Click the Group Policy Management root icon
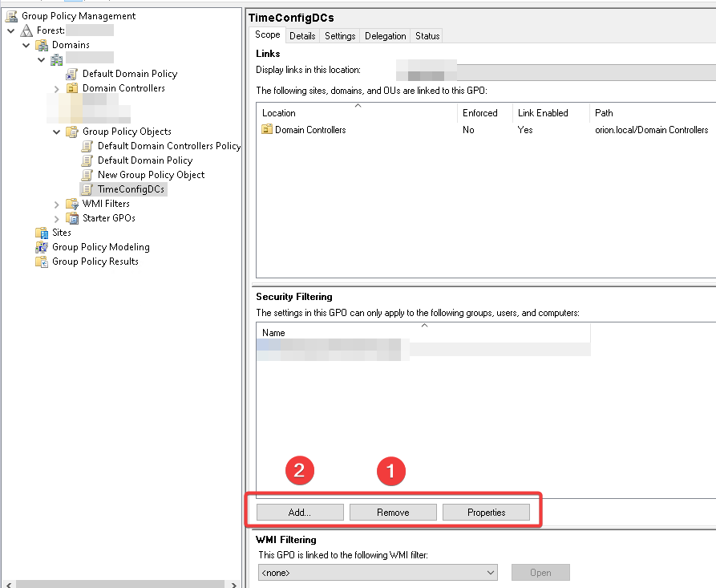Viewport: 716px width, 588px height. point(11,16)
